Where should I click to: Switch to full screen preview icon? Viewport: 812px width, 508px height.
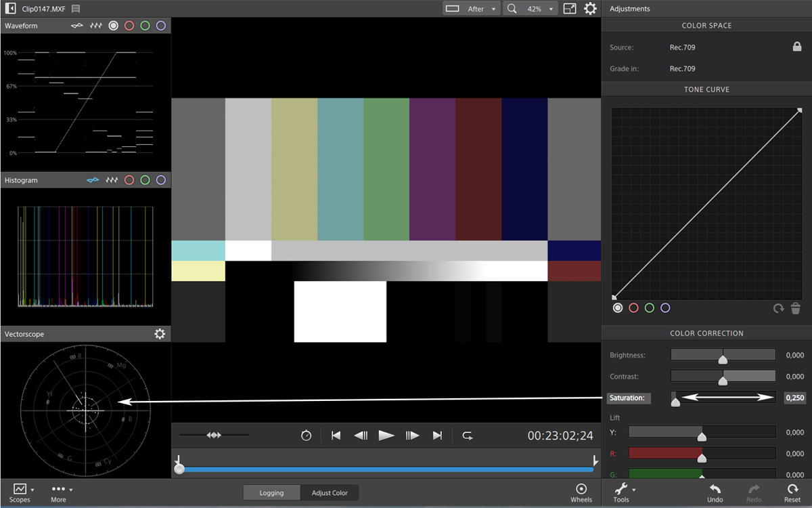pyautogui.click(x=570, y=9)
